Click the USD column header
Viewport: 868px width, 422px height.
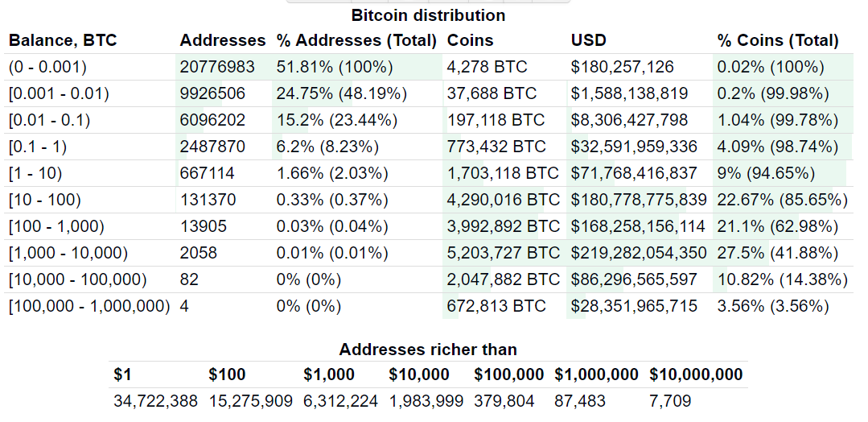pyautogui.click(x=588, y=40)
